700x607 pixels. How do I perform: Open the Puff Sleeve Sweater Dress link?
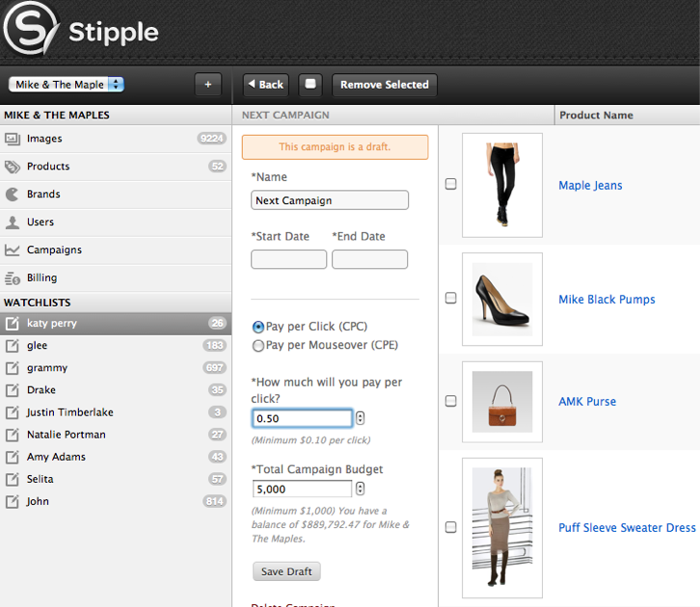tap(627, 528)
